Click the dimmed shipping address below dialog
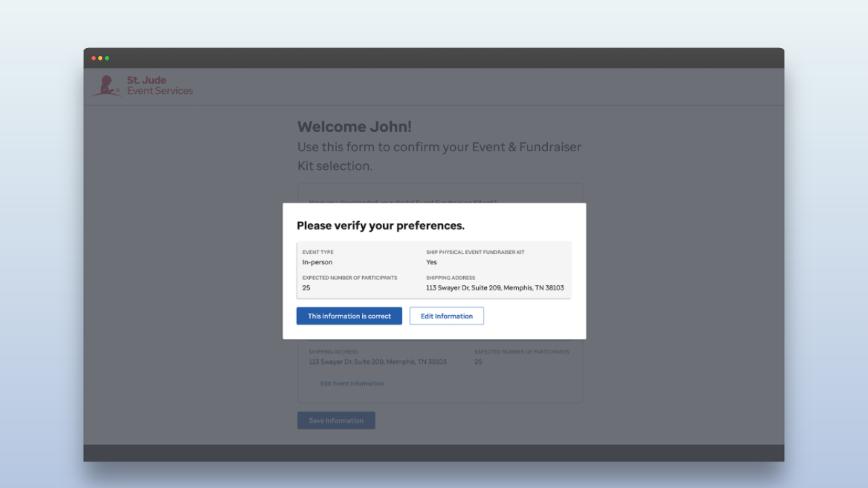Image resolution: width=868 pixels, height=488 pixels. (378, 362)
